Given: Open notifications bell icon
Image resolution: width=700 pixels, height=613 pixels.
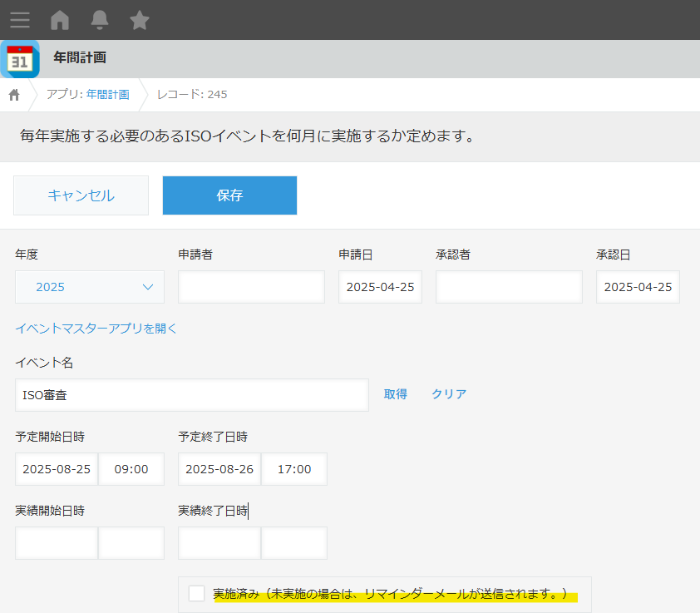Looking at the screenshot, I should tap(100, 20).
